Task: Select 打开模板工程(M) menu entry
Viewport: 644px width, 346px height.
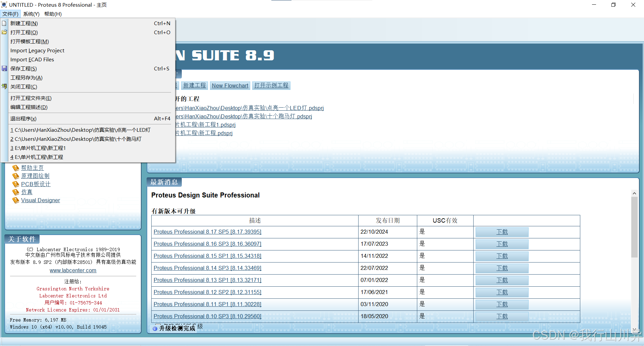Action: point(90,41)
